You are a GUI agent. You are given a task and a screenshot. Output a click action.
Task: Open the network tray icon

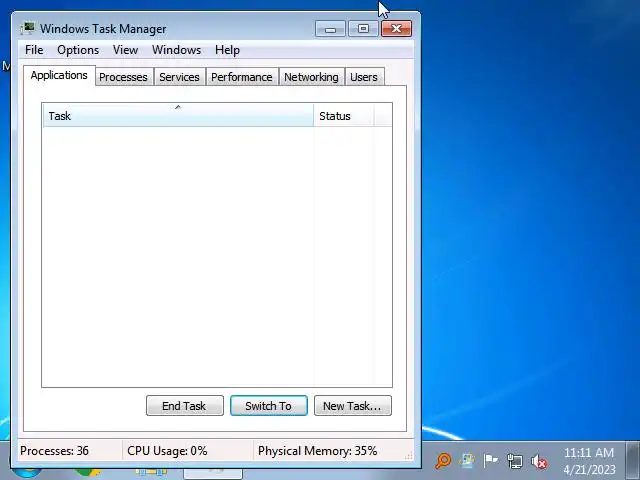[x=515, y=461]
